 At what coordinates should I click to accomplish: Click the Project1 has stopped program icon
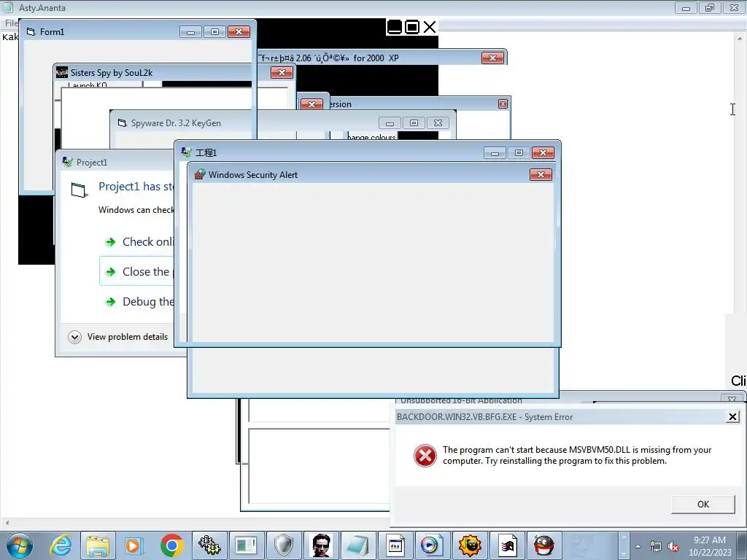coord(79,190)
